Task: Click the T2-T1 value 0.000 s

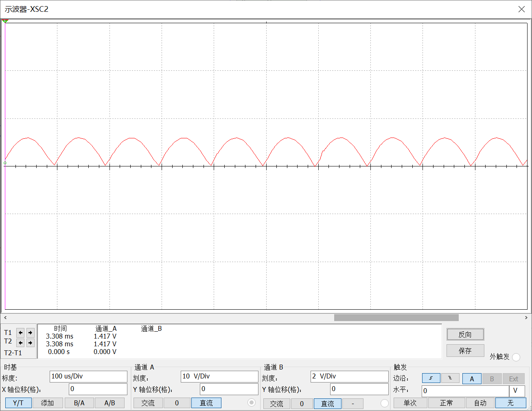Action: 59,352
